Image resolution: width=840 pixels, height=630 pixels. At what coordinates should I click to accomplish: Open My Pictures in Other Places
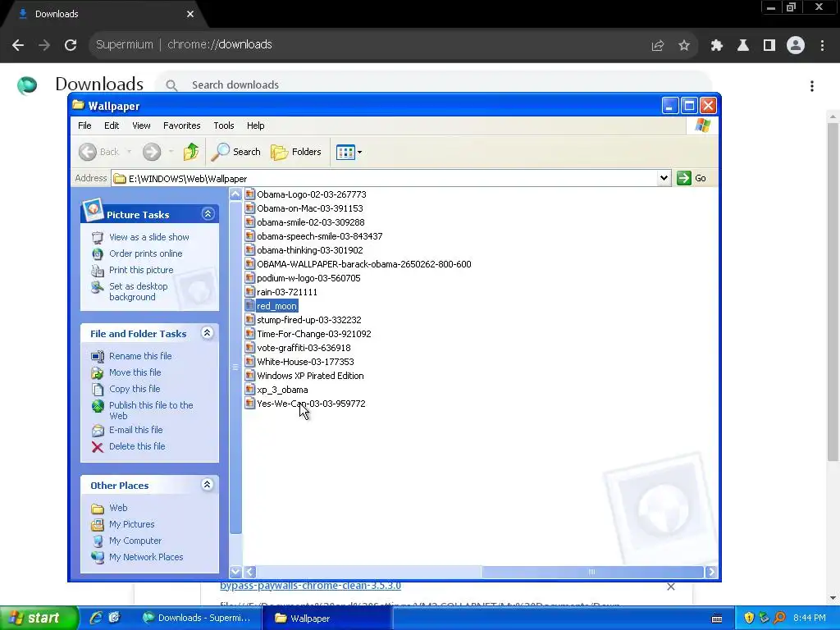click(x=132, y=524)
